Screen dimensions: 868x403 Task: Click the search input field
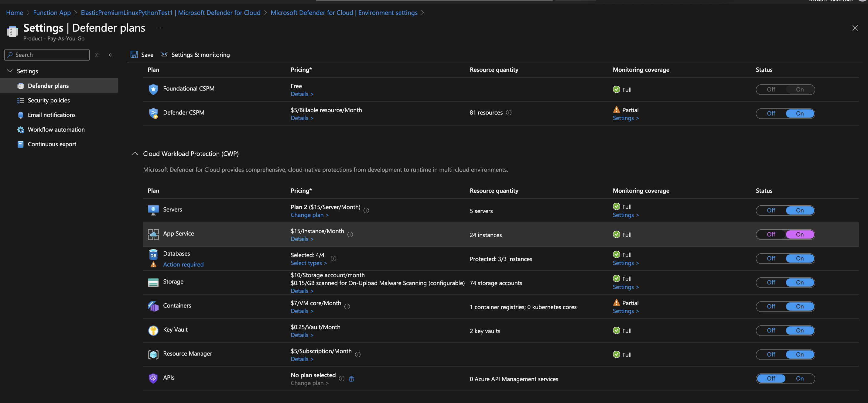47,54
